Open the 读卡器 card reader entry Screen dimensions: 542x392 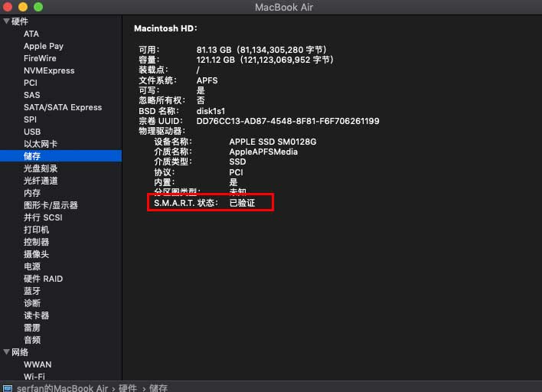[x=36, y=315]
